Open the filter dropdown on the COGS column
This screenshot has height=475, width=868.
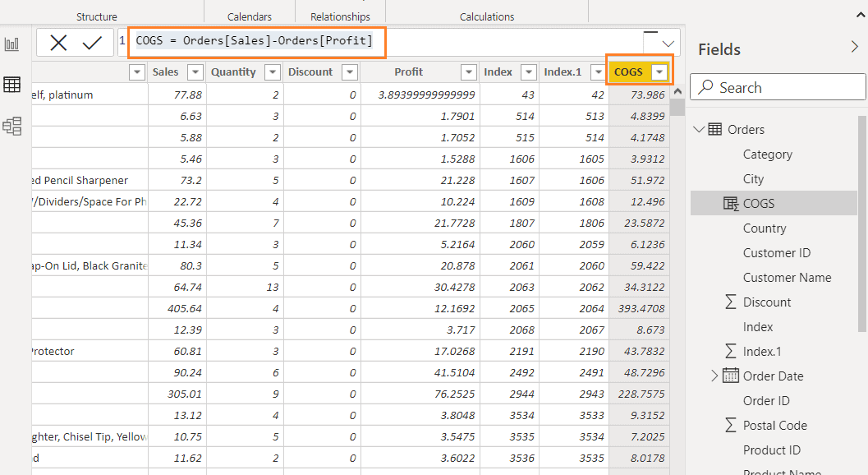coord(660,71)
